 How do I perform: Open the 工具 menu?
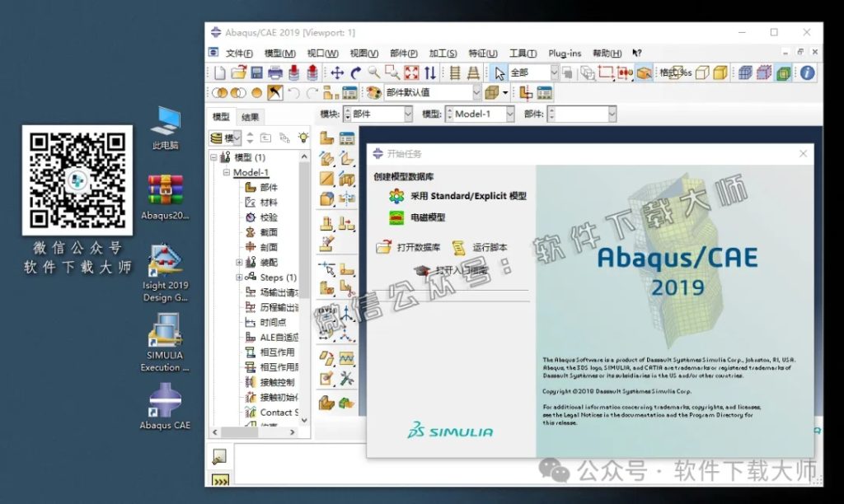[522, 53]
